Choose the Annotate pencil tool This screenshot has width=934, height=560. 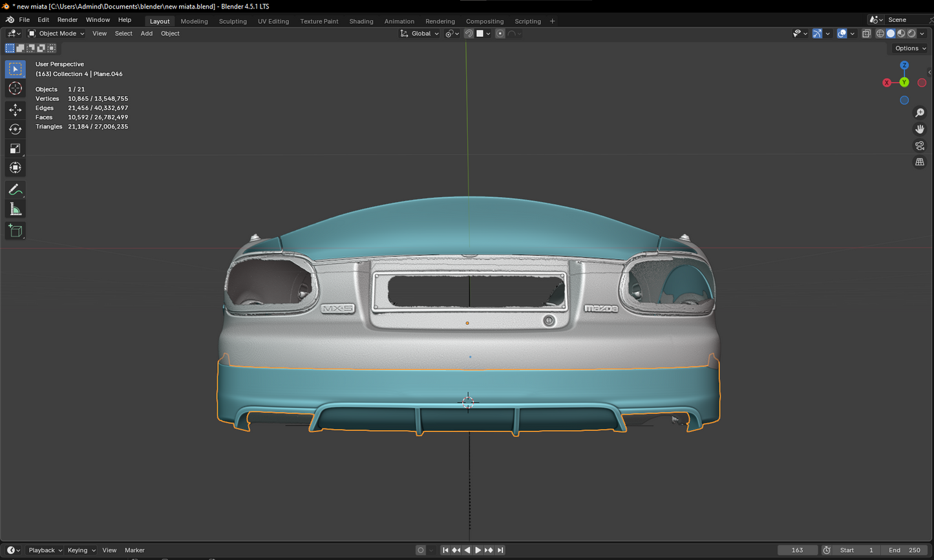(15, 189)
